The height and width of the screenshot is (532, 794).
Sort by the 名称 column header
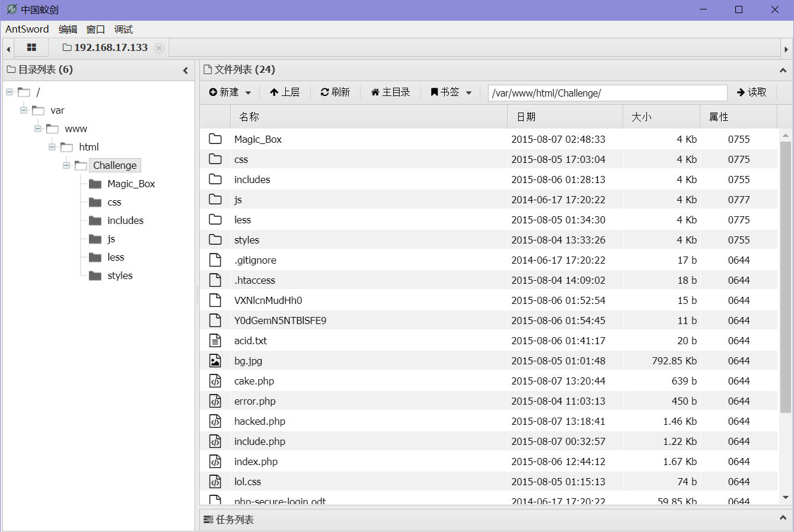pyautogui.click(x=369, y=117)
